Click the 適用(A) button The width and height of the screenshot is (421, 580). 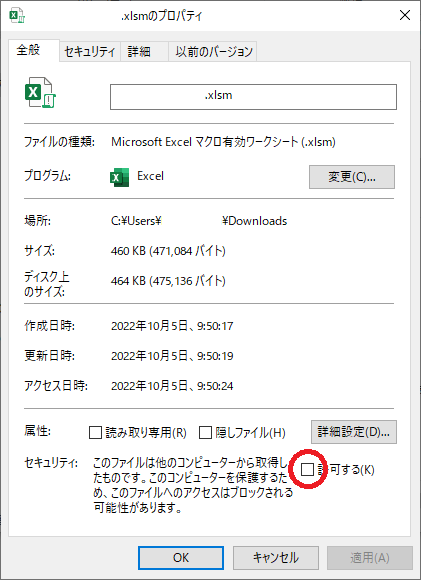pyautogui.click(x=370, y=558)
